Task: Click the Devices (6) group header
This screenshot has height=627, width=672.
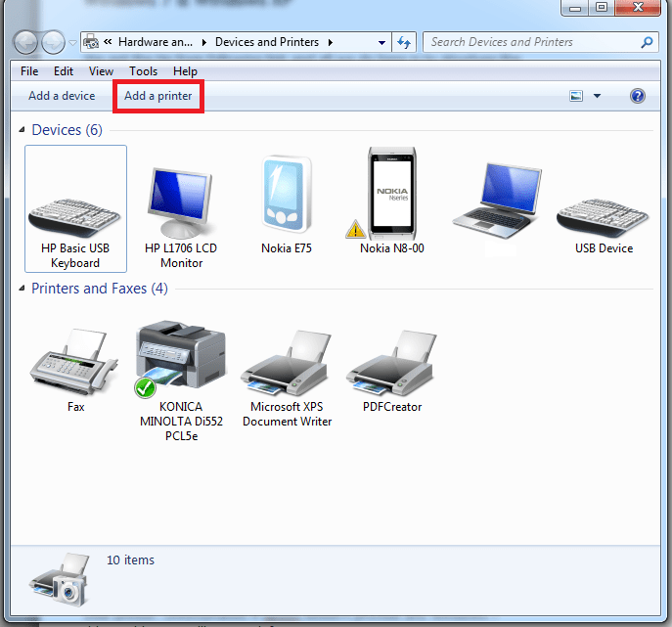Action: [67, 130]
